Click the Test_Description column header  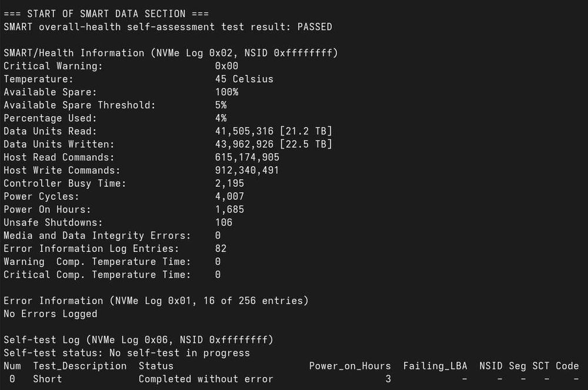79,366
